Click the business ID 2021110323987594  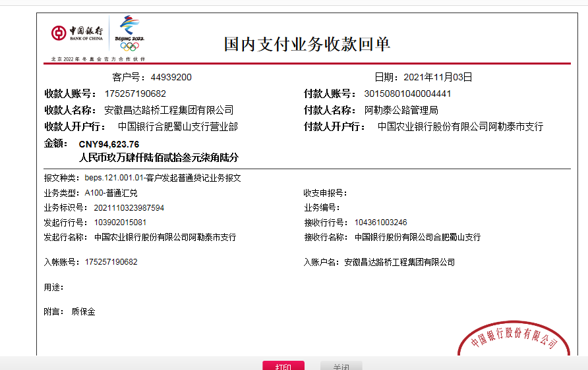click(x=125, y=207)
